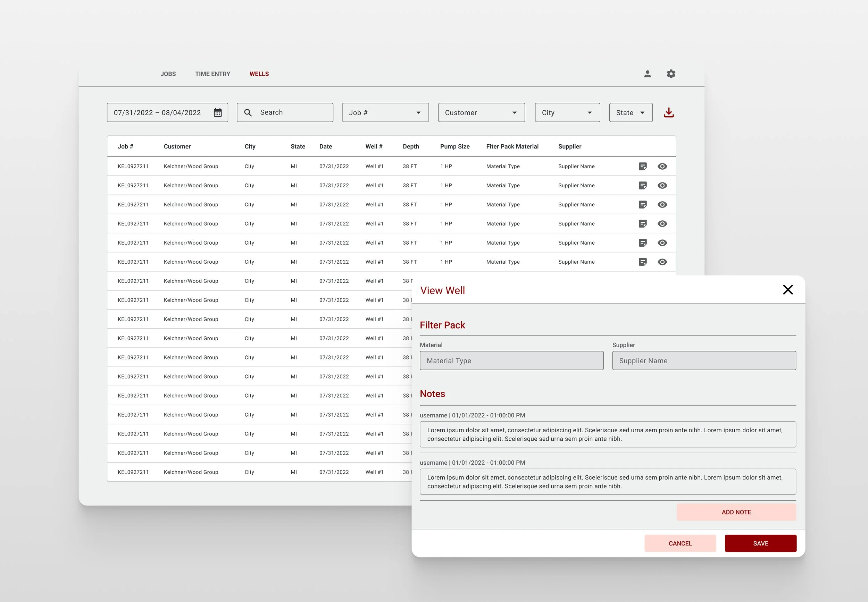The width and height of the screenshot is (868, 602).
Task: Open the calendar date picker icon
Action: [218, 112]
